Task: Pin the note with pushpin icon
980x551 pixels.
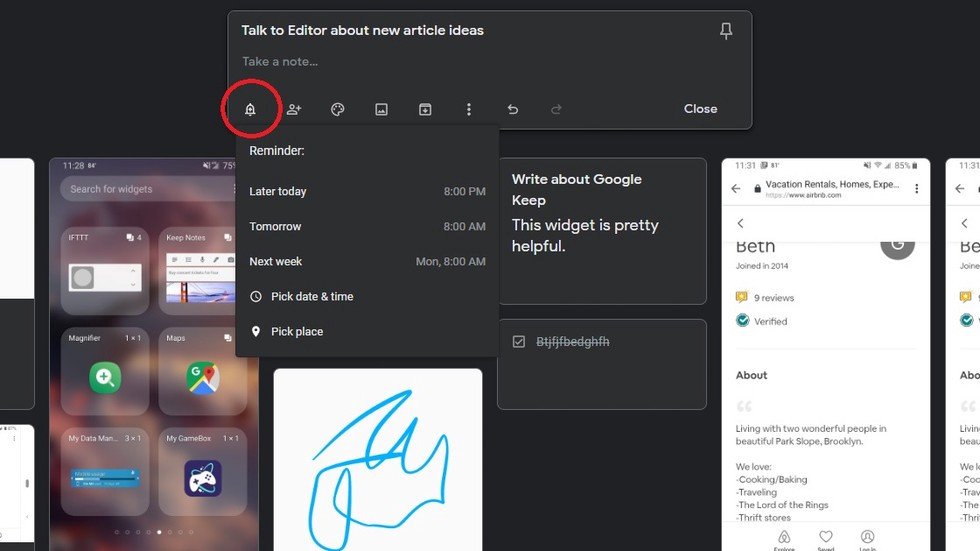Action: click(x=726, y=31)
